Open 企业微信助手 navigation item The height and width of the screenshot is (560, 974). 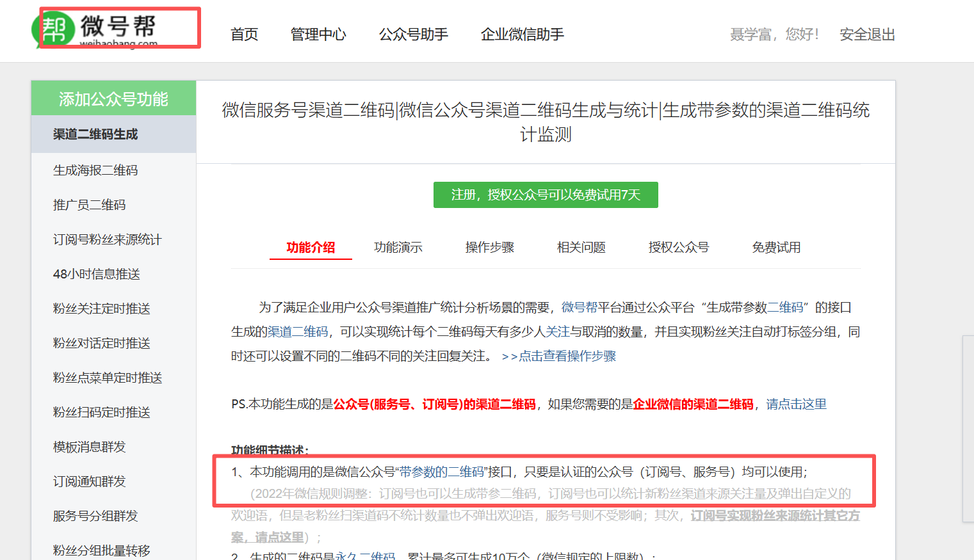click(x=523, y=35)
